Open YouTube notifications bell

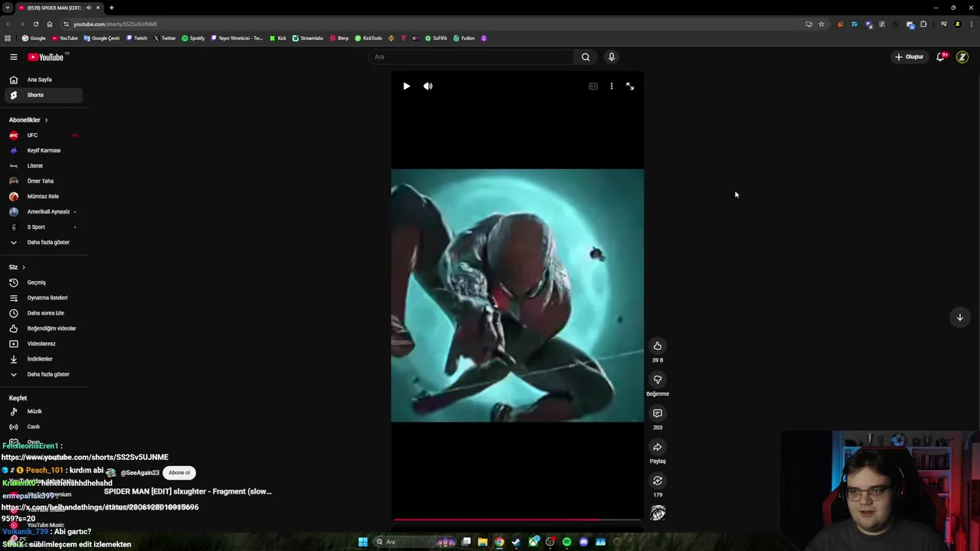941,57
